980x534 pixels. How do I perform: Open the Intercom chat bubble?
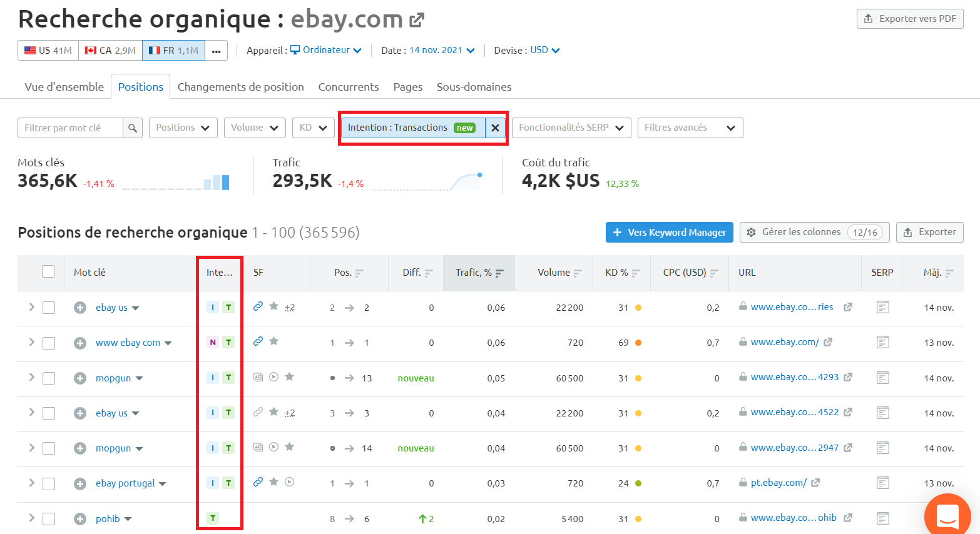[x=947, y=515]
